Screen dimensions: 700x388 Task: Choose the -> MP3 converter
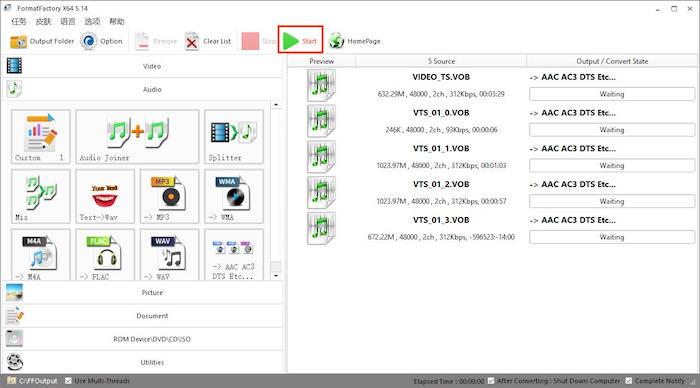[169, 196]
